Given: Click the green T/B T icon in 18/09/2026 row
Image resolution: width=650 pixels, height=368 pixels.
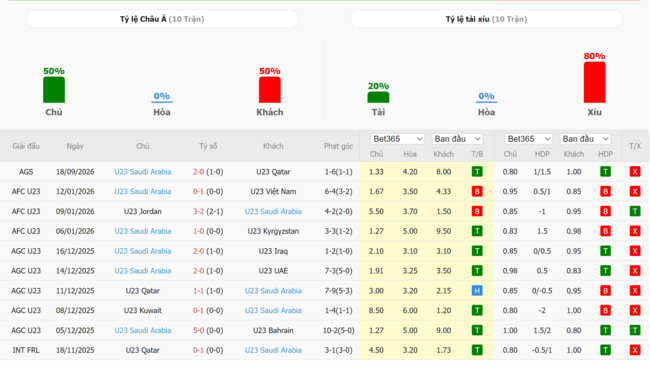Looking at the screenshot, I should [477, 172].
